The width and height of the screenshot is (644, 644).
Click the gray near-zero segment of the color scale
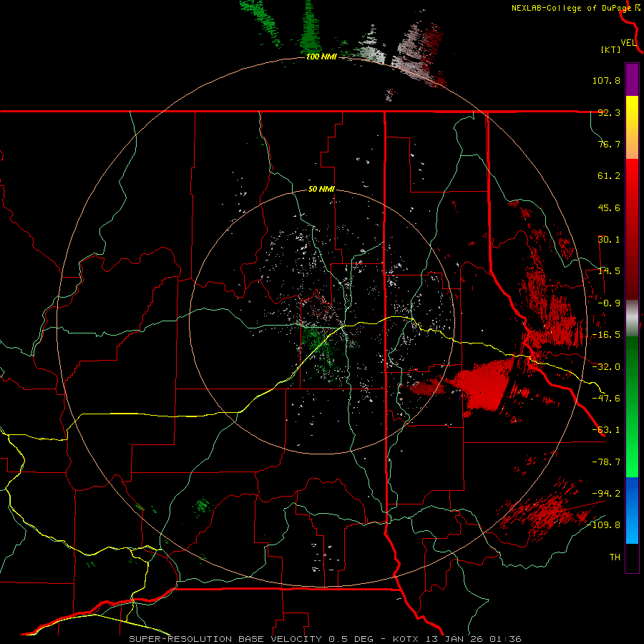(x=632, y=318)
